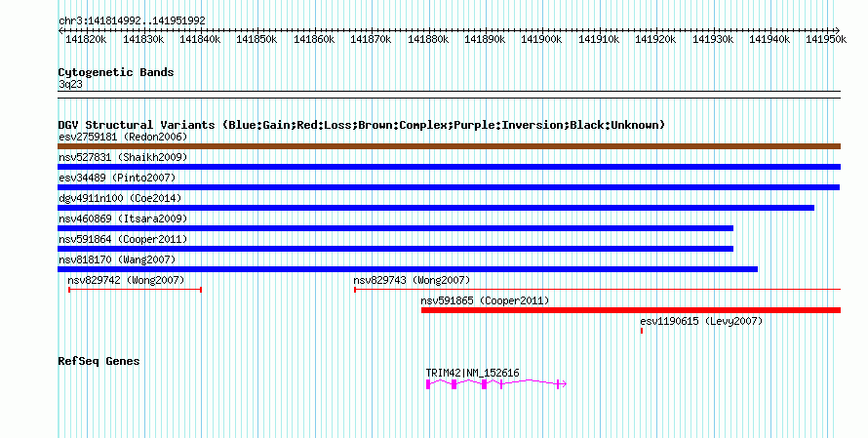This screenshot has height=438, width=868.
Task: Click the 141880k ruler tick label
Action: [x=428, y=39]
